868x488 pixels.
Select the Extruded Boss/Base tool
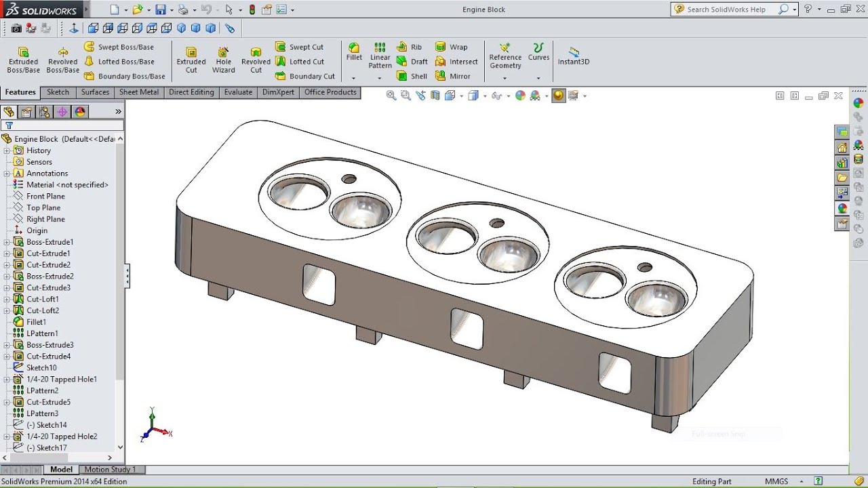[23, 60]
